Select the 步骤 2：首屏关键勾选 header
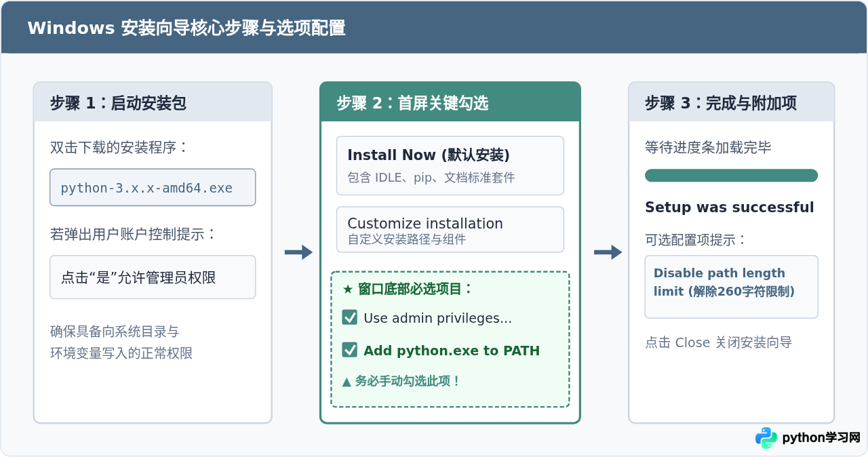This screenshot has width=868, height=457. 450,102
